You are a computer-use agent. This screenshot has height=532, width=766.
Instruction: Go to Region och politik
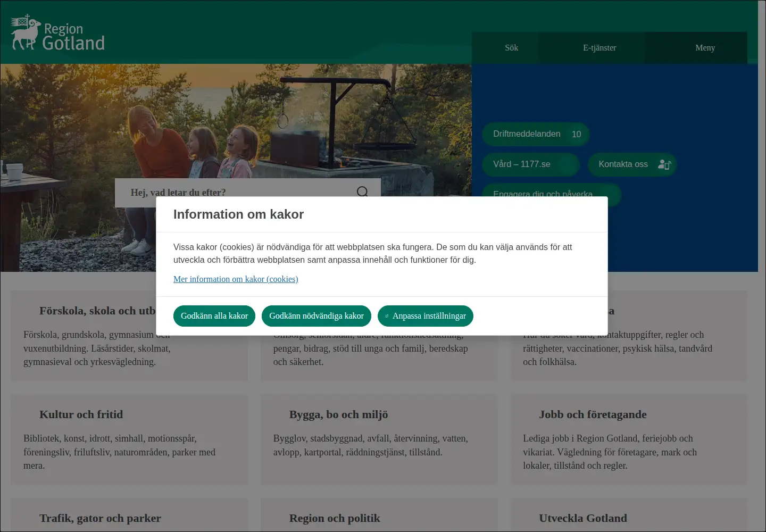[335, 518]
